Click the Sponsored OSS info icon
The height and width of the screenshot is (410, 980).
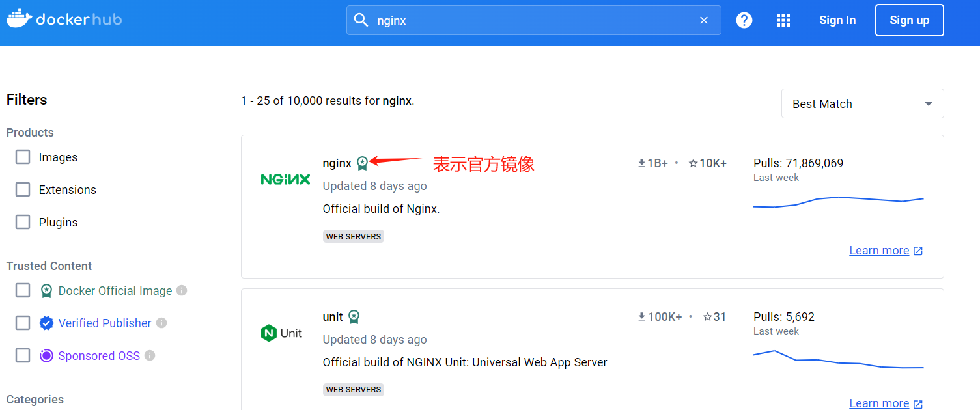[x=150, y=355]
